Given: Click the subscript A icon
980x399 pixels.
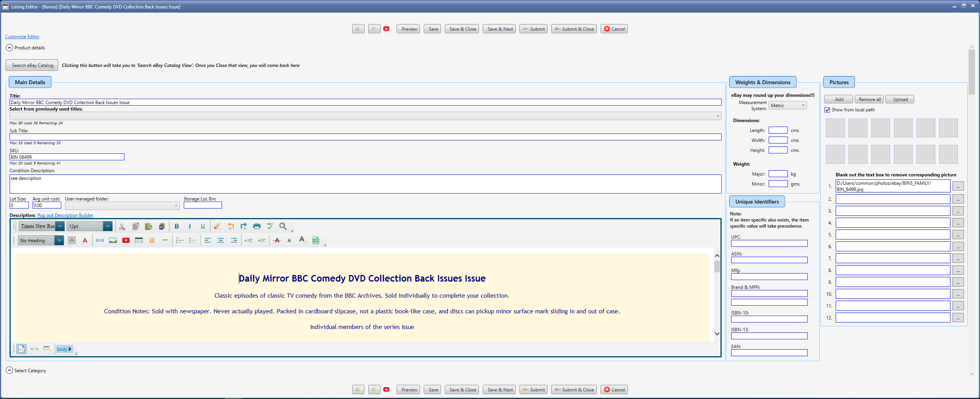Looking at the screenshot, I should 302,240.
